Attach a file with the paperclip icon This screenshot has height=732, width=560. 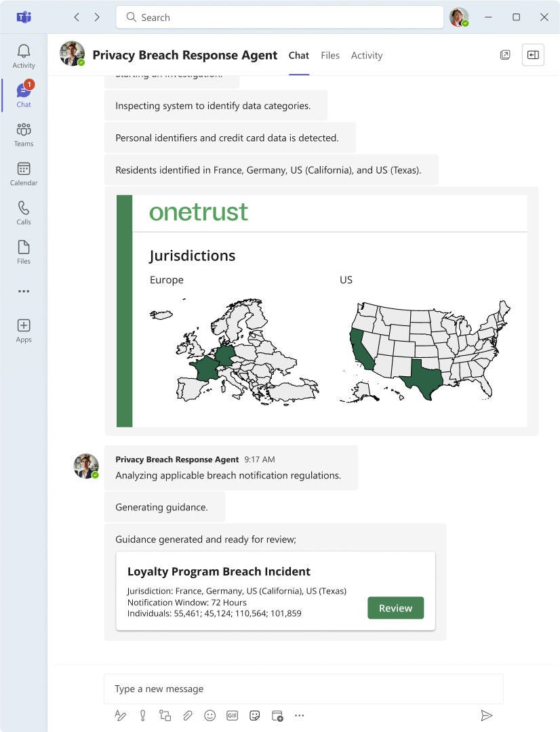pos(188,715)
